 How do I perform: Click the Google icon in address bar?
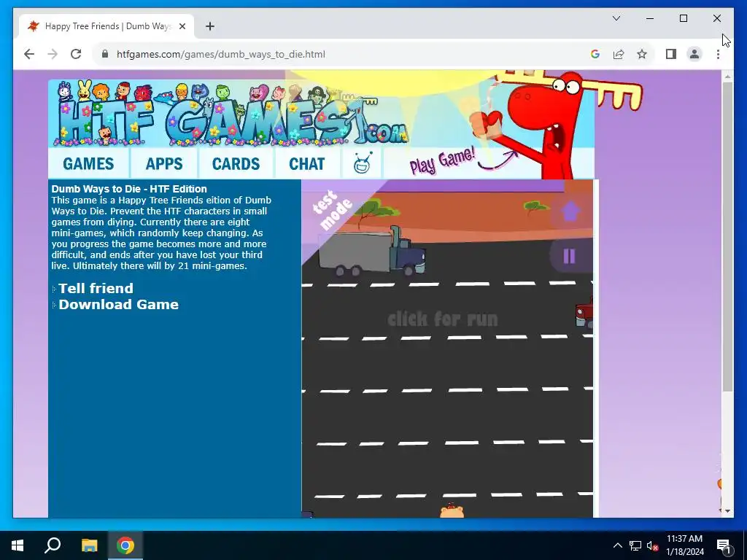pos(595,54)
